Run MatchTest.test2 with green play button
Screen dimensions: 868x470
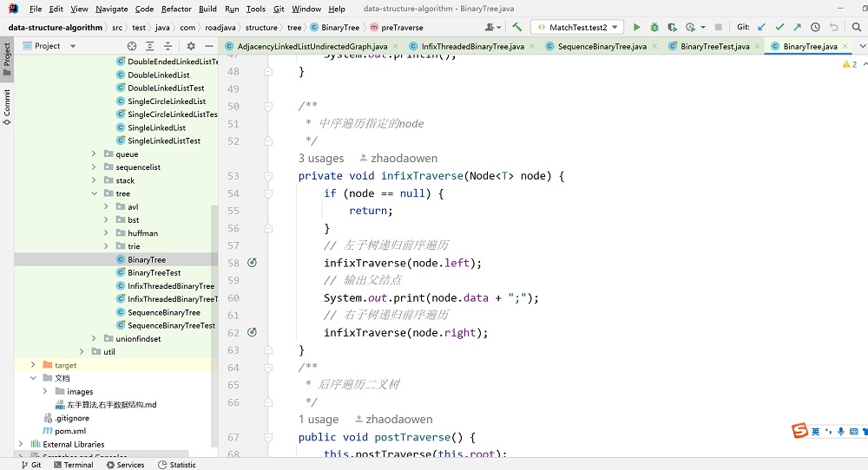[x=636, y=27]
